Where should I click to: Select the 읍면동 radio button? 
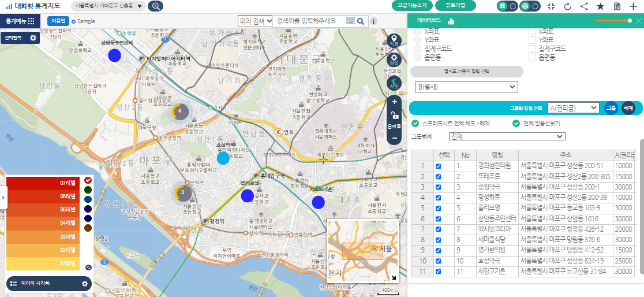pyautogui.click(x=418, y=58)
